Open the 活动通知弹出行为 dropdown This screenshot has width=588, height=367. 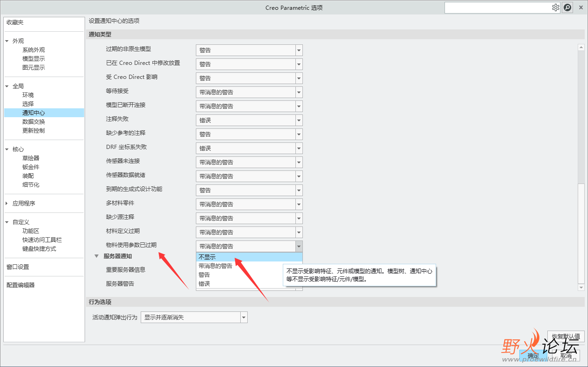[244, 318]
